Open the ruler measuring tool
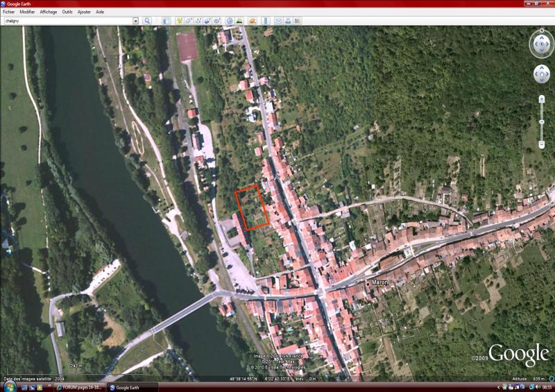 (266, 21)
